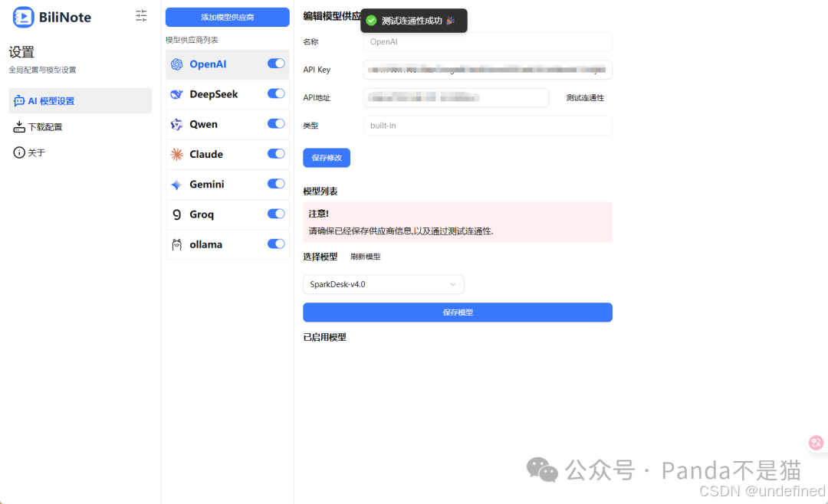Click the BiliNote logo icon

[24, 17]
